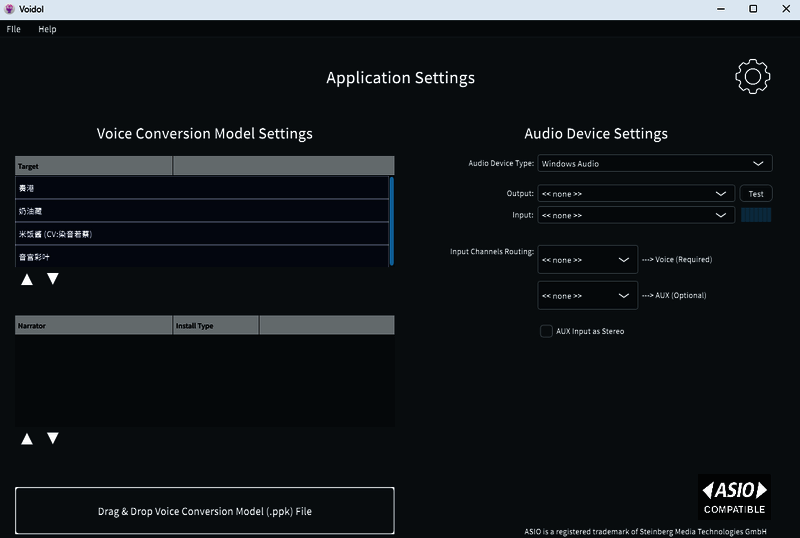Expand the Output device dropdown
This screenshot has height=538, width=800.
pyautogui.click(x=636, y=194)
